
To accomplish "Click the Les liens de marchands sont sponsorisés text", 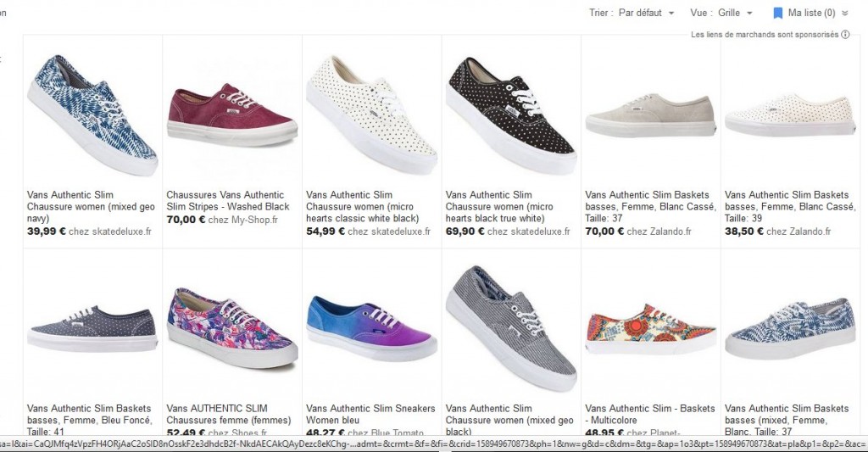I will click(x=765, y=34).
